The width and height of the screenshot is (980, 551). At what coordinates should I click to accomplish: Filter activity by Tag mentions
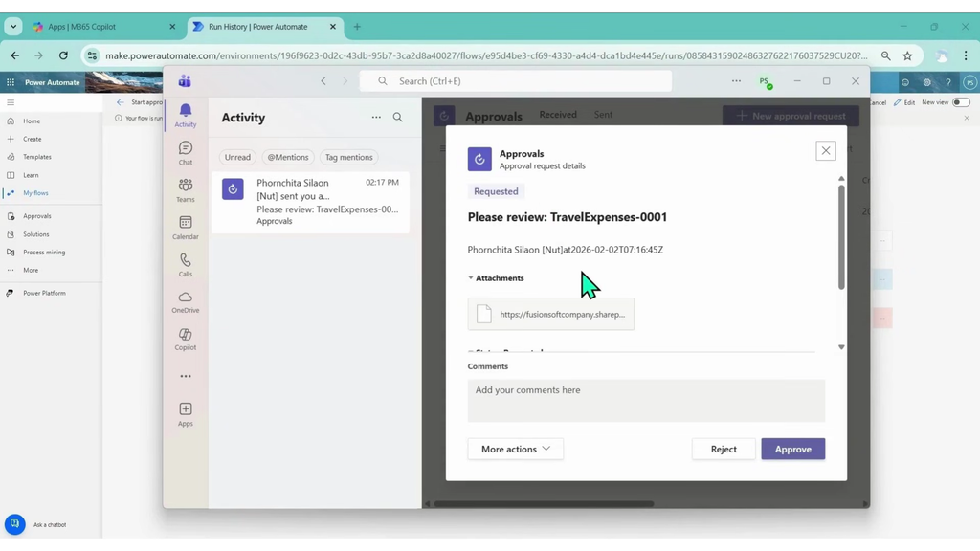[x=348, y=158]
